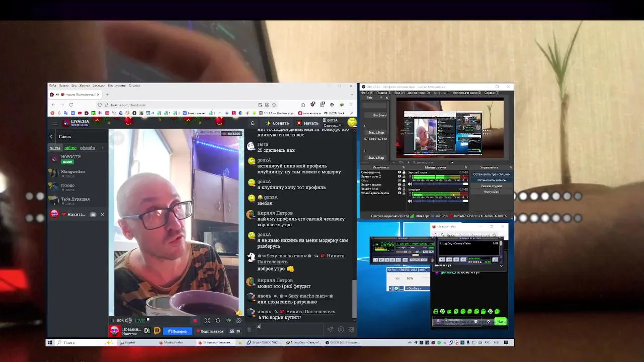
Task: Lock the Захват экрана source
Action: tap(404, 185)
